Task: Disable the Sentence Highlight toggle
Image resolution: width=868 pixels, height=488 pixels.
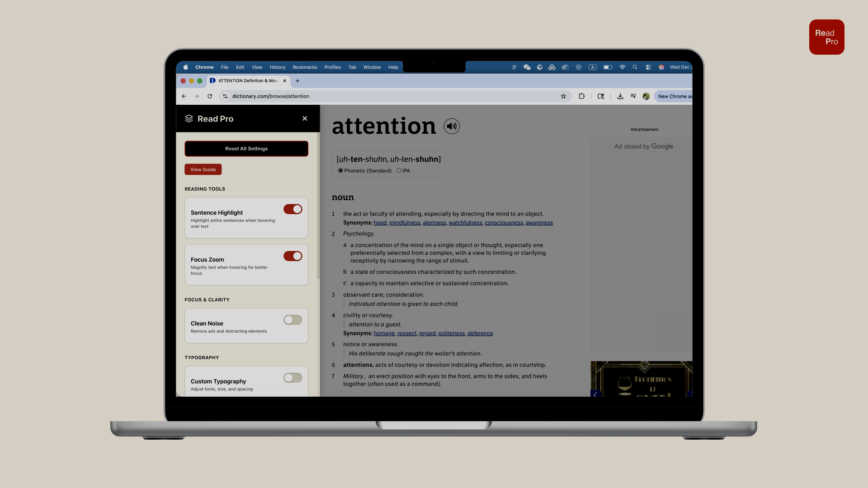Action: click(x=292, y=209)
